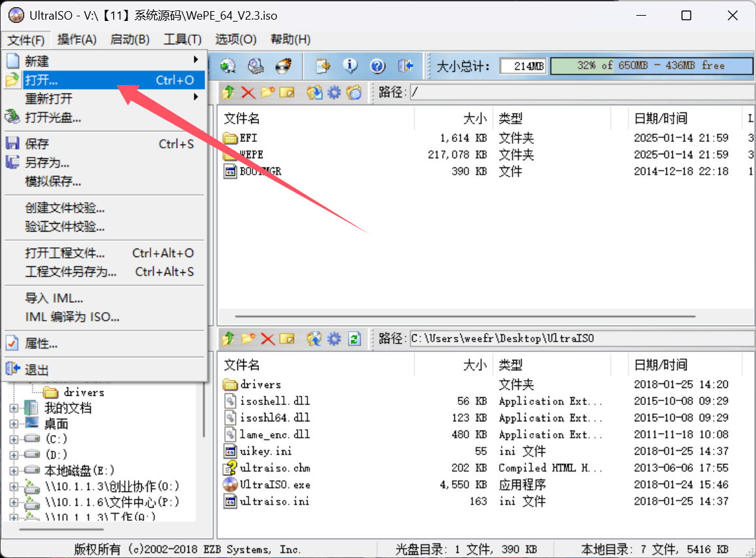
Task: Click the local tree horizontal scrollbar
Action: point(61,529)
